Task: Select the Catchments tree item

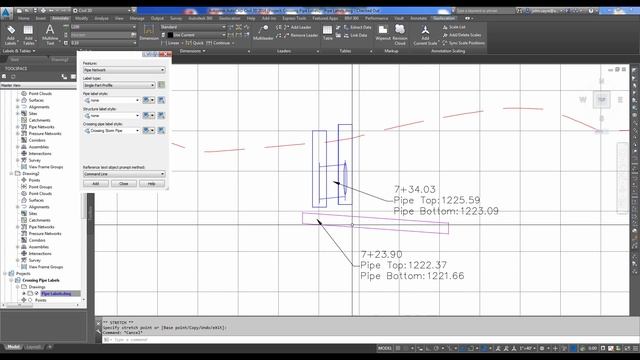Action: click(40, 120)
